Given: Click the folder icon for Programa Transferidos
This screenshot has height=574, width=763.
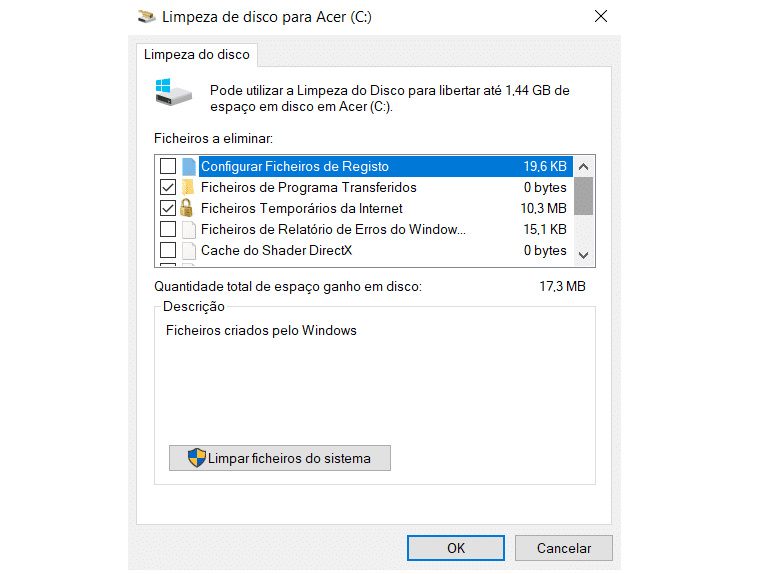Looking at the screenshot, I should point(188,187).
